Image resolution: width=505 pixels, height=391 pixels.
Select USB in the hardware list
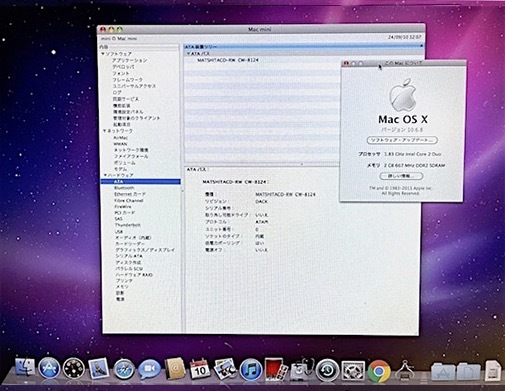click(119, 232)
